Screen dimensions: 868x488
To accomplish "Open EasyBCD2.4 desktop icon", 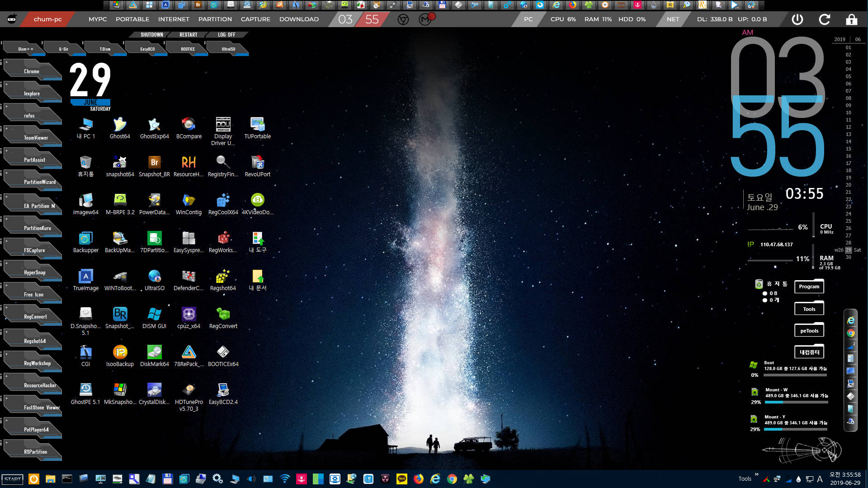I will tap(223, 394).
